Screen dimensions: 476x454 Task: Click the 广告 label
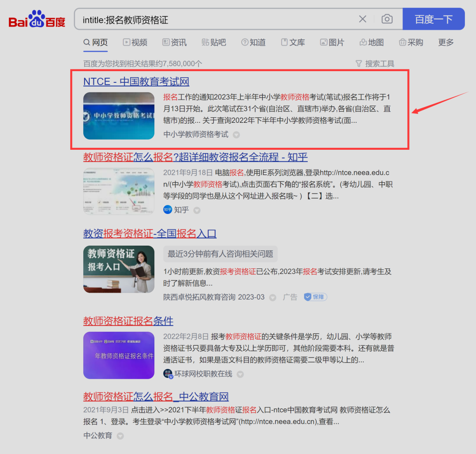290,297
